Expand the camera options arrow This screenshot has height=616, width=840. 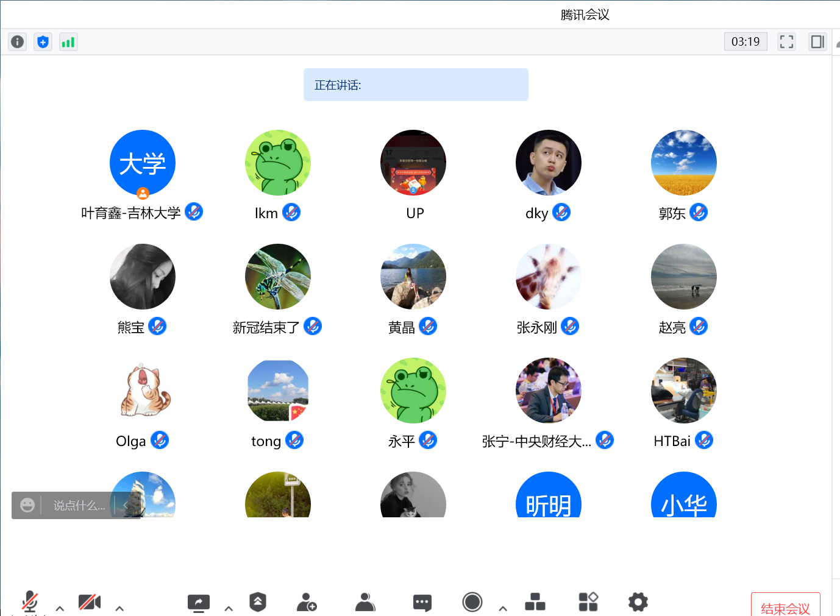[x=119, y=608]
